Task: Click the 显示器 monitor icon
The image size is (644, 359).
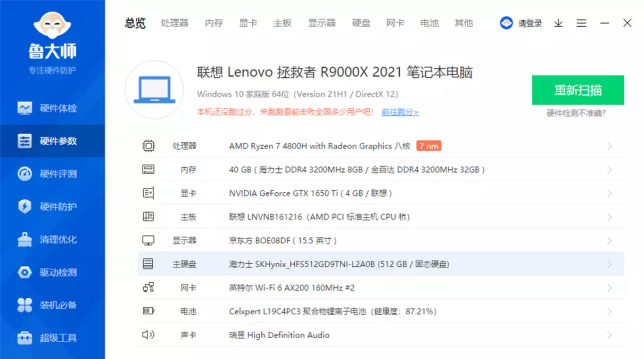Action: [148, 241]
